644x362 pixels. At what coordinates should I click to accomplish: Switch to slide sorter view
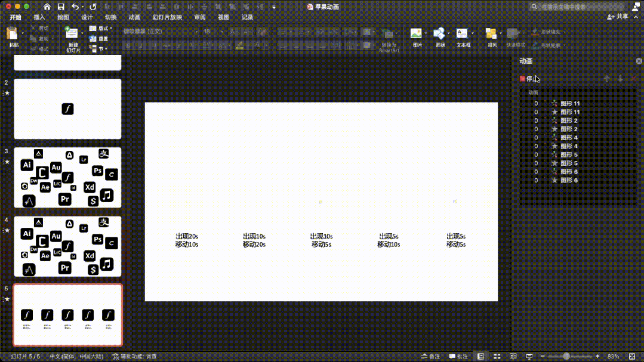497,357
